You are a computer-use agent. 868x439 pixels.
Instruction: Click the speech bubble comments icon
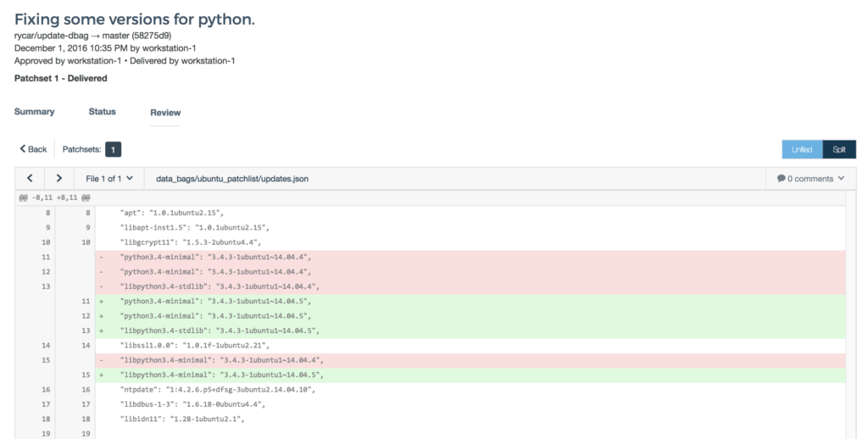(781, 179)
